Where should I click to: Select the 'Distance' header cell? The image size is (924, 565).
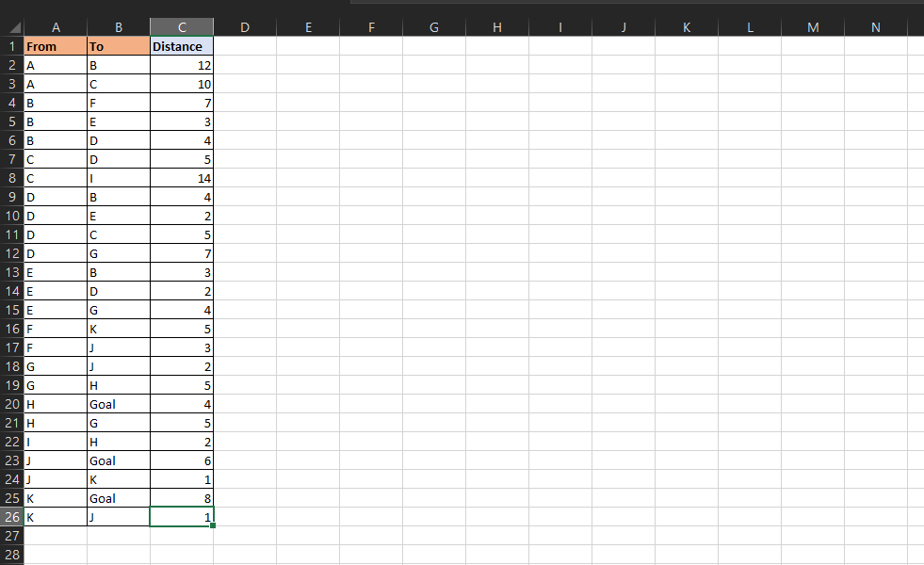181,46
